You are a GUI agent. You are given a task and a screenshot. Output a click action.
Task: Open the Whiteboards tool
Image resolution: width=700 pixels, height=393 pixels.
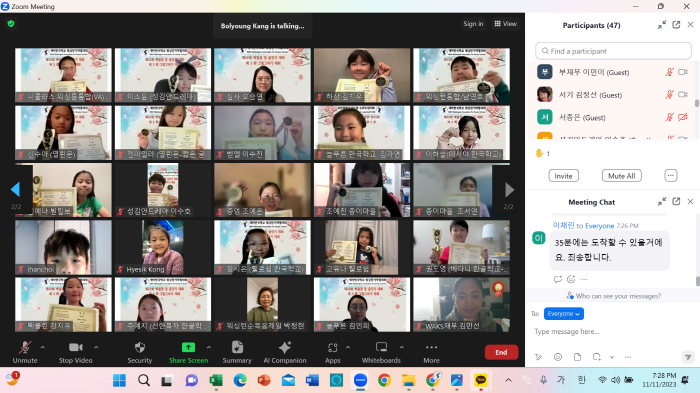(x=381, y=347)
